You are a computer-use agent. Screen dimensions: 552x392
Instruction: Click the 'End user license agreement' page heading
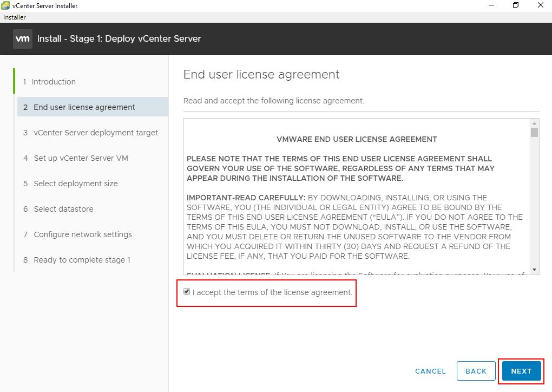click(x=261, y=74)
